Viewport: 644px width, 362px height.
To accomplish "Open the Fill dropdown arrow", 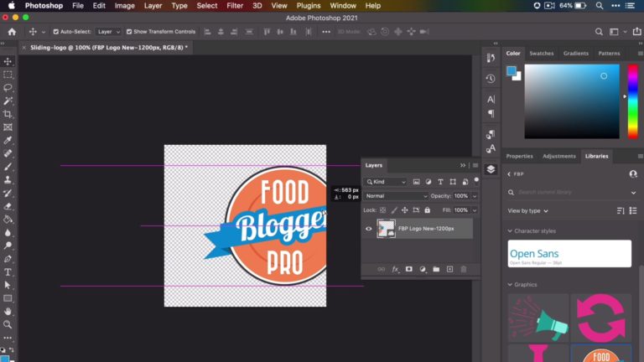I will pos(475,210).
